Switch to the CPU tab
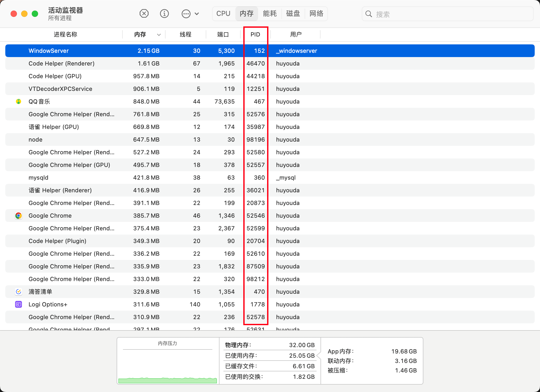540x392 pixels. click(x=223, y=13)
